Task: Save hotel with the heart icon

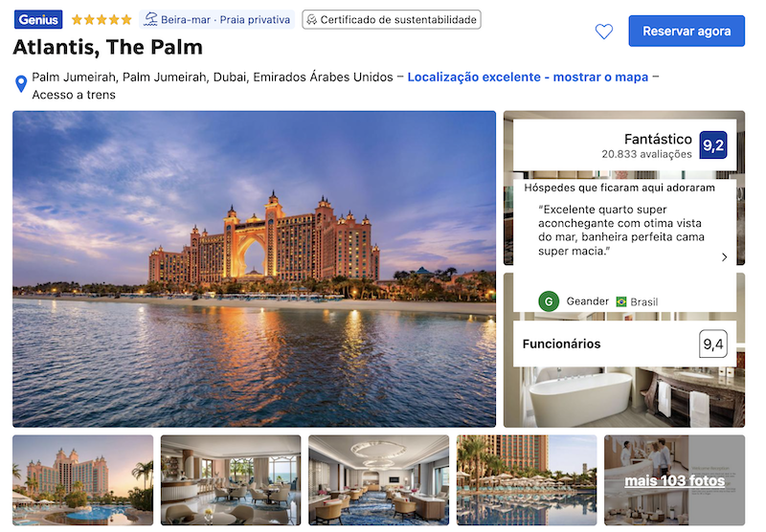Action: tap(604, 32)
